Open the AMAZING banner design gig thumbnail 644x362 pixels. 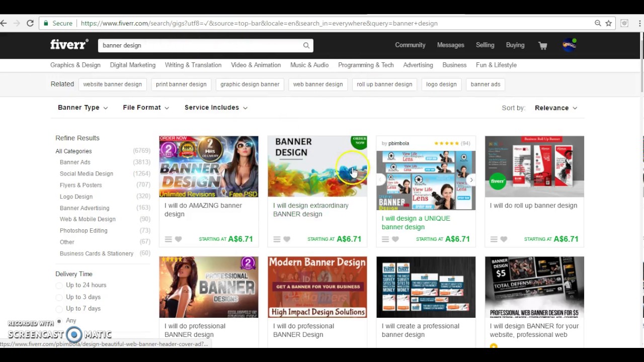point(209,166)
